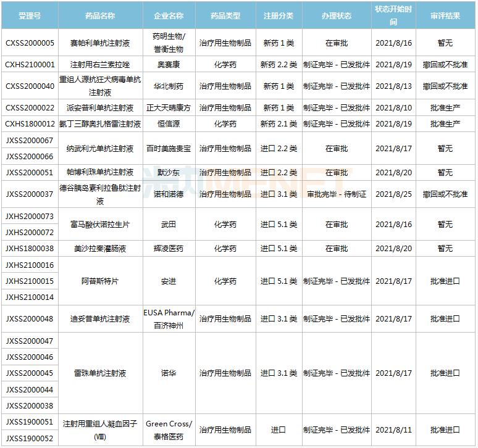Select cell CXSS2000022

click(30, 107)
